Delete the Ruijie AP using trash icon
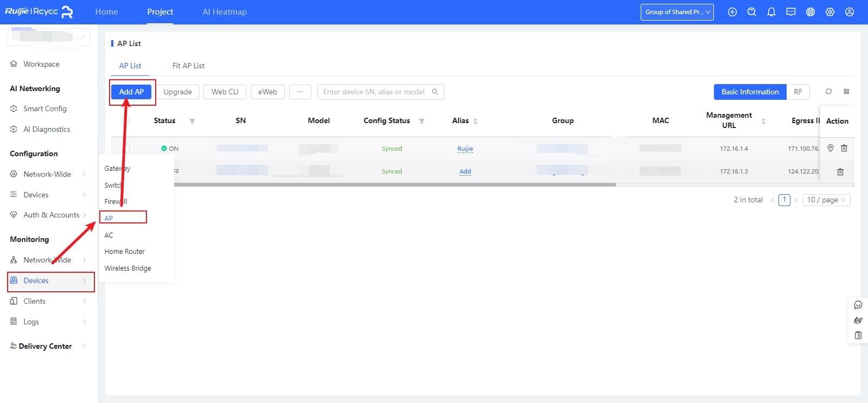The height and width of the screenshot is (403, 868). (844, 148)
